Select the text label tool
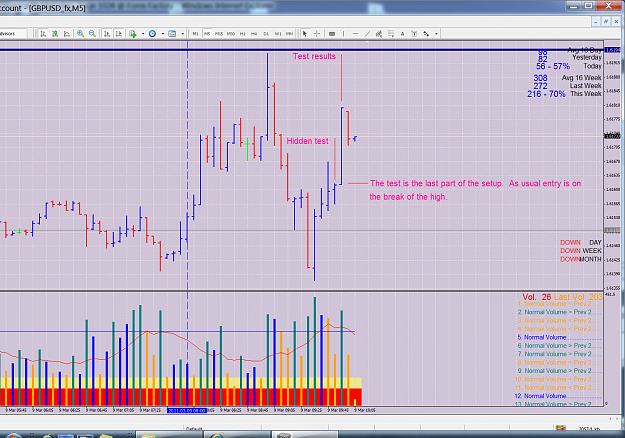This screenshot has width=625, height=438. tap(414, 34)
